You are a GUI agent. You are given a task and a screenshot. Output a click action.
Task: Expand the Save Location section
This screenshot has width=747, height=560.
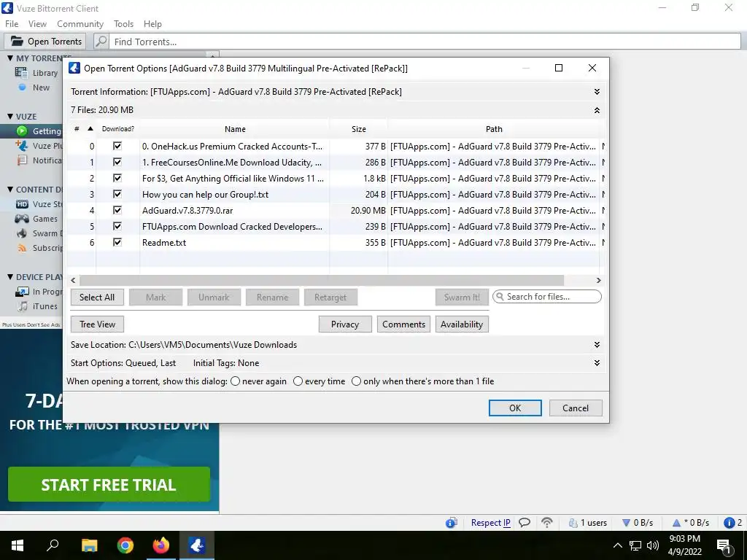point(597,345)
